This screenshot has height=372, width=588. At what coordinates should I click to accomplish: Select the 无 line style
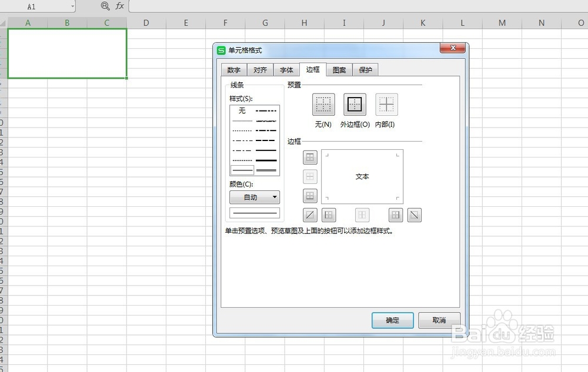click(x=242, y=110)
